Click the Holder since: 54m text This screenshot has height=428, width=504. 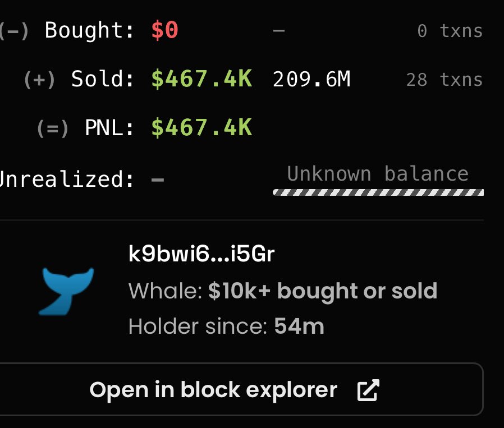click(226, 326)
